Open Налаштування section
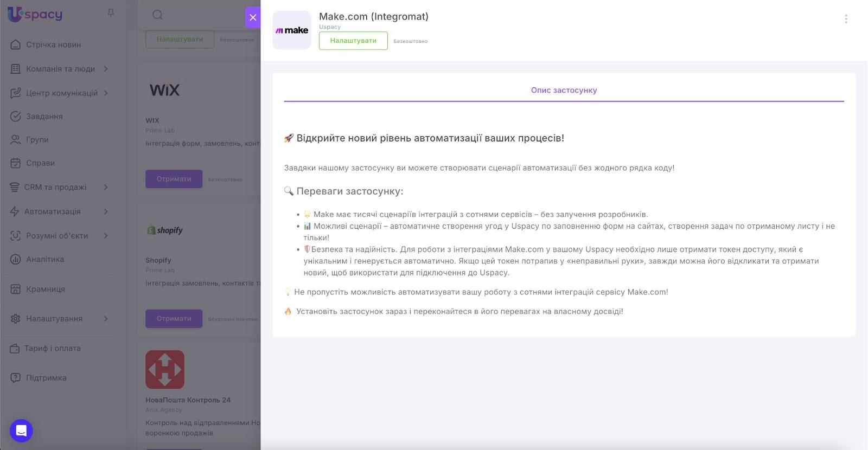 pos(54,319)
